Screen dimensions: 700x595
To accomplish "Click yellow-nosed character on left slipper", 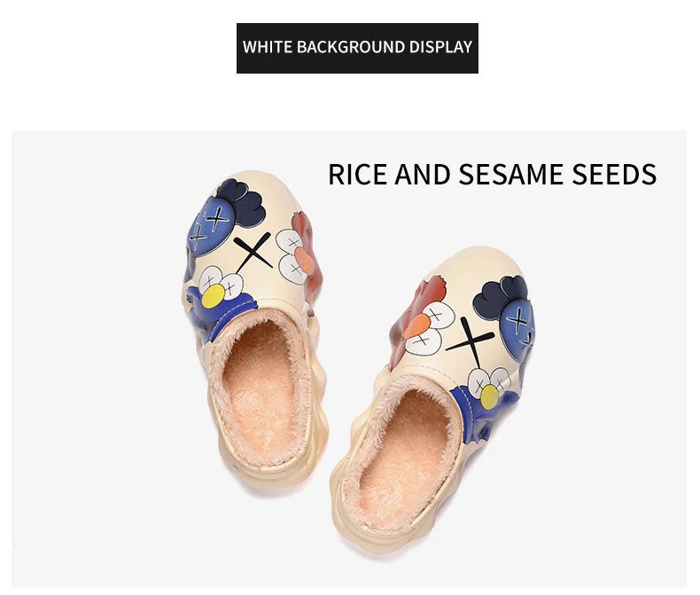I will point(220,287).
